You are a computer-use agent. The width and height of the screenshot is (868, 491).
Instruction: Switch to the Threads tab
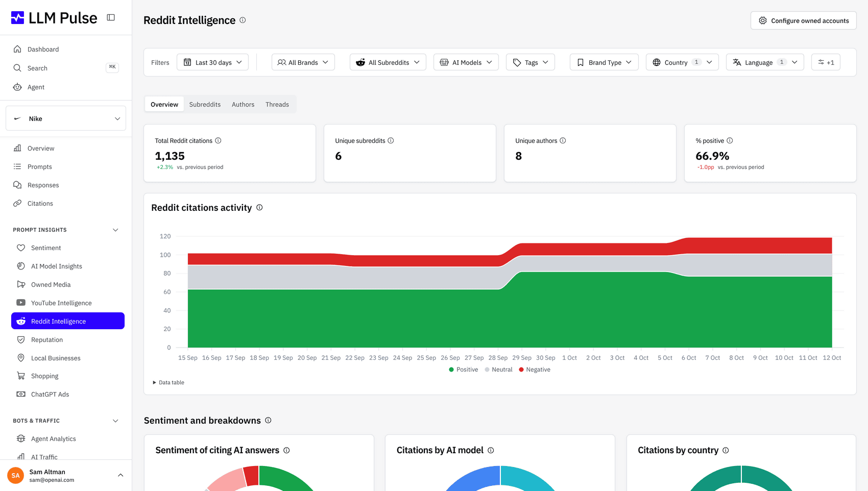tap(277, 104)
